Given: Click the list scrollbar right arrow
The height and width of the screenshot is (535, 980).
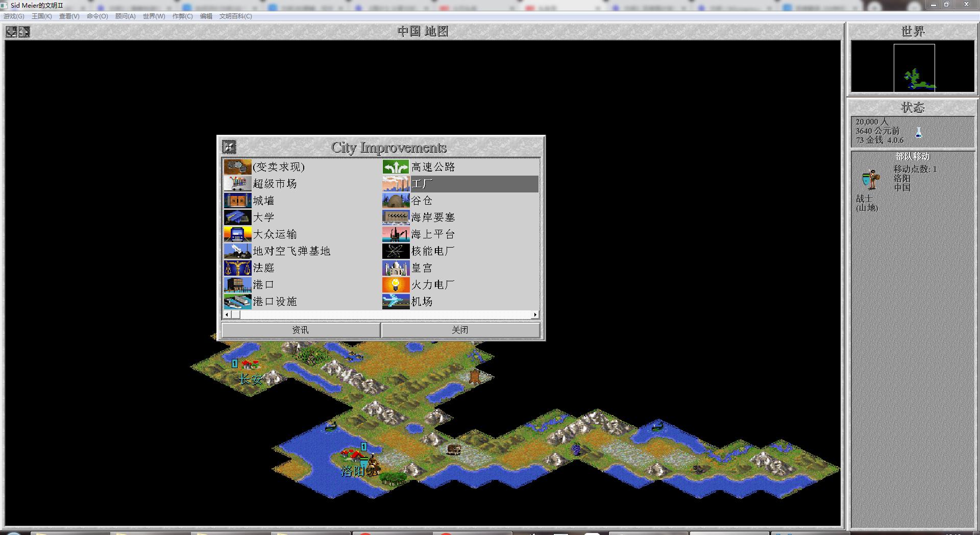Looking at the screenshot, I should 535,315.
